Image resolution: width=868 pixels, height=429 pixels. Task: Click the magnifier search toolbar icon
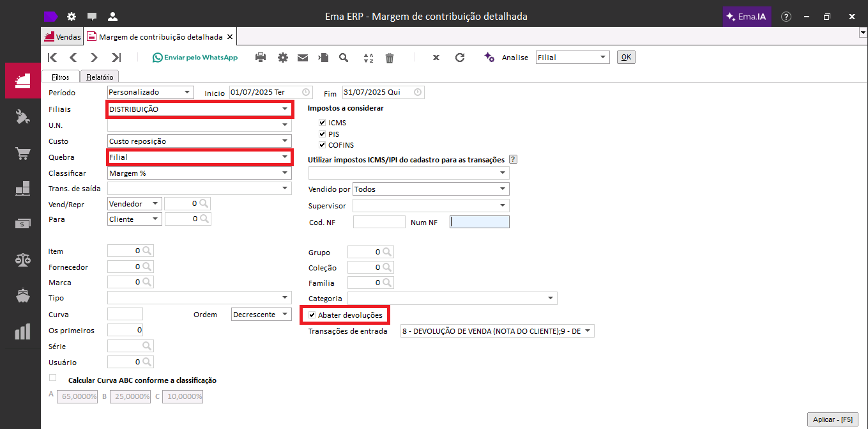pyautogui.click(x=344, y=58)
